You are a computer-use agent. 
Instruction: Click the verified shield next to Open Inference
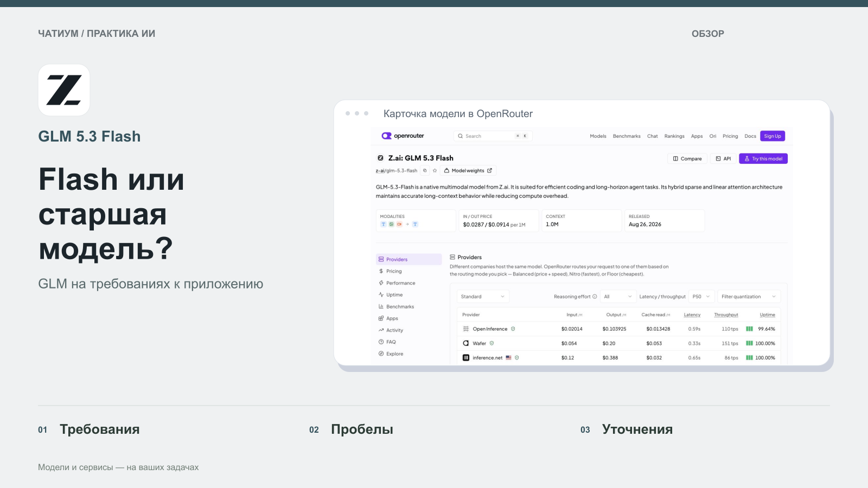[x=513, y=329]
